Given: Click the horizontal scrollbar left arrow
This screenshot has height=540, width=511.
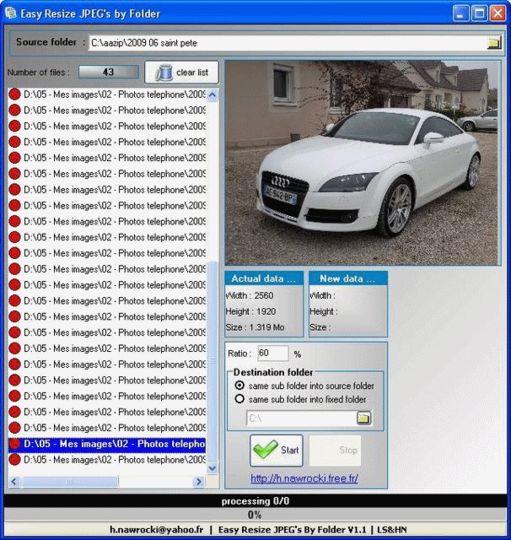Looking at the screenshot, I should tap(14, 481).
